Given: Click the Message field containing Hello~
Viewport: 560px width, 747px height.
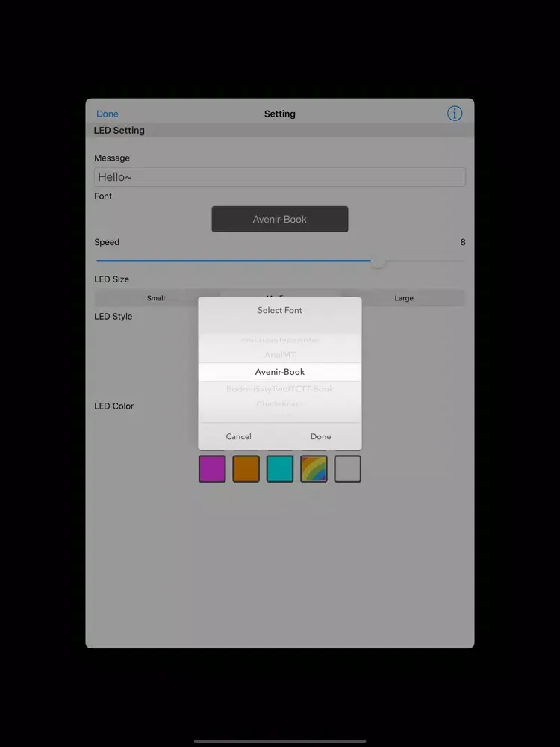Looking at the screenshot, I should [279, 177].
